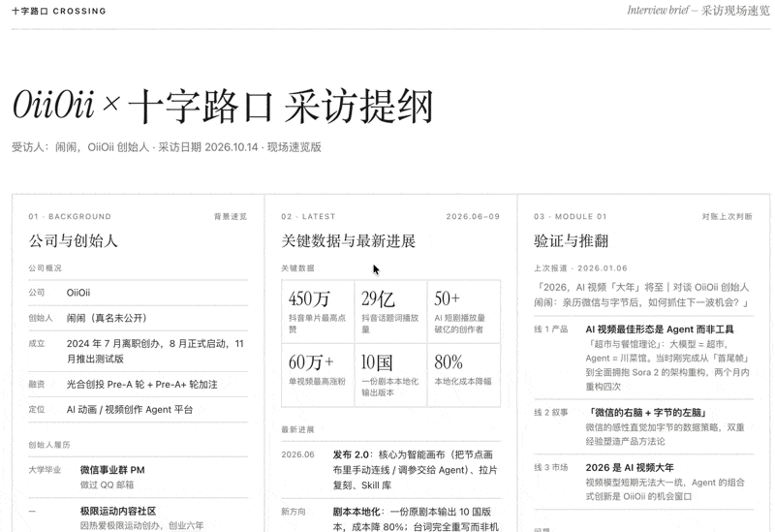Screen dimensions: 775x532
Task: Click the 发布 2.0 progress entry
Action: [416, 470]
